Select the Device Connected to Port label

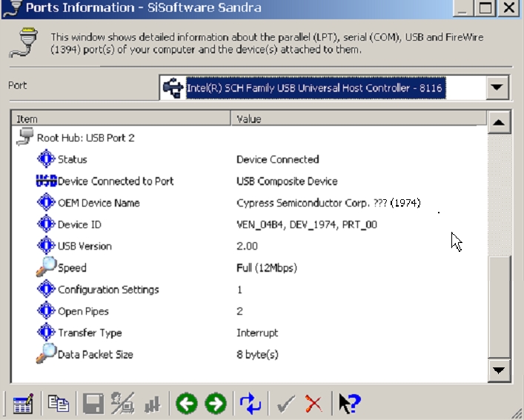tap(116, 181)
